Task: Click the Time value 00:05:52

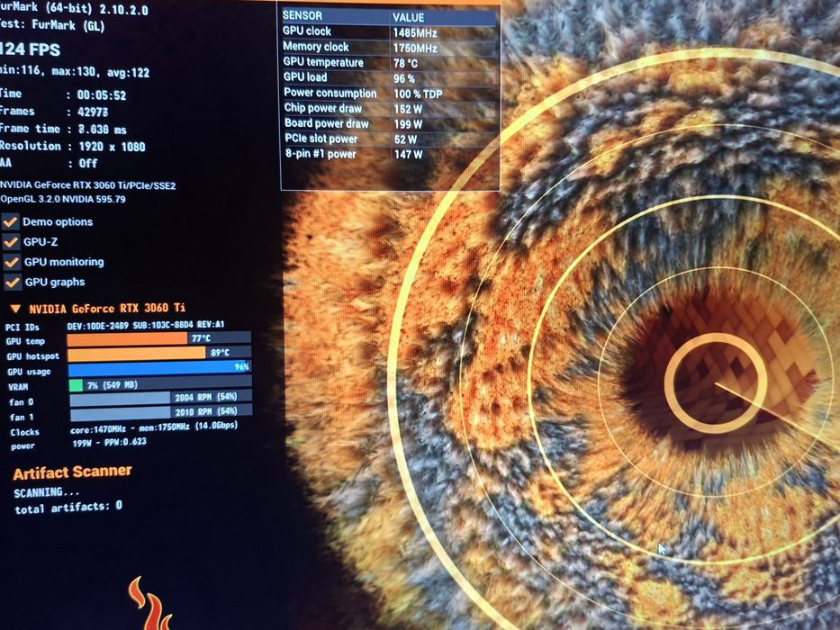Action: click(x=102, y=95)
